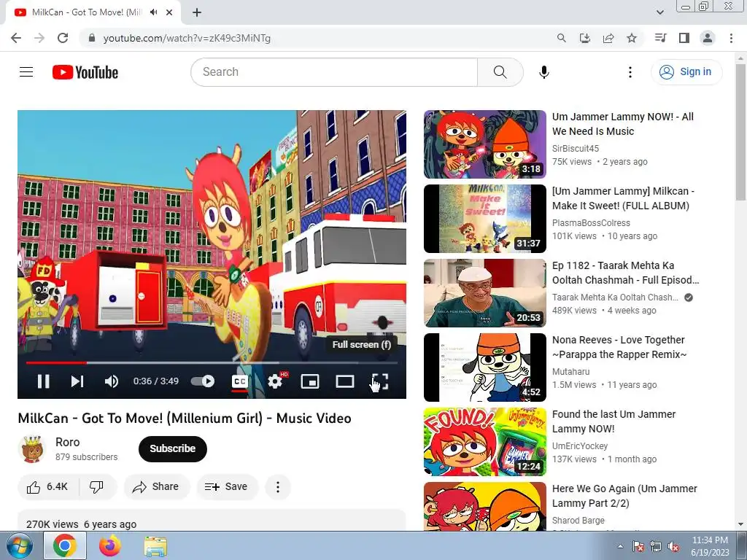Viewport: 747px width, 560px height.
Task: Open PlasmaBossColress channel name
Action: click(x=591, y=223)
